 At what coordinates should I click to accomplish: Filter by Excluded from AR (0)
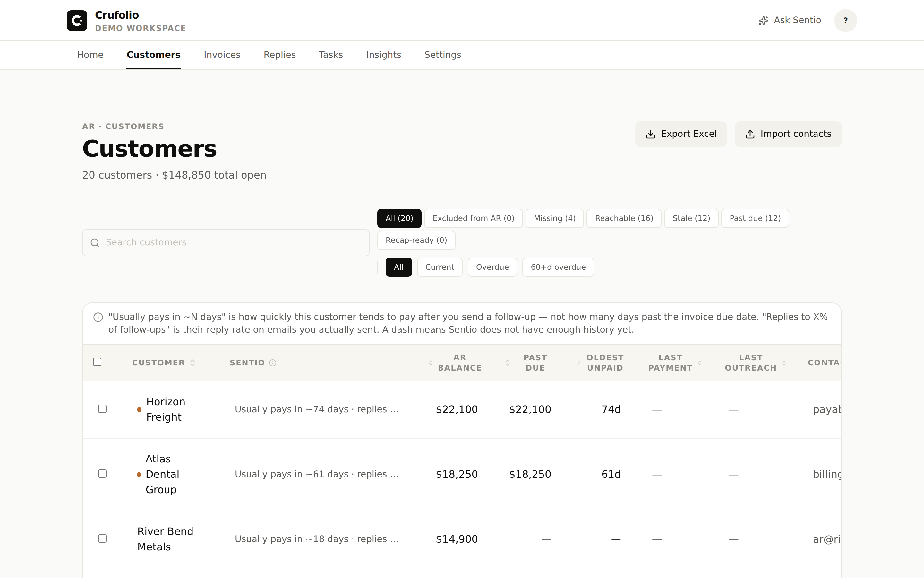pos(473,218)
